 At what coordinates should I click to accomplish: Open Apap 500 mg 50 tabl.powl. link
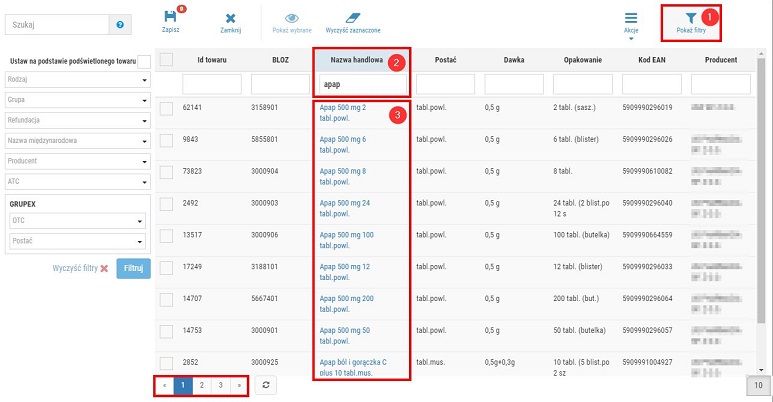(345, 335)
